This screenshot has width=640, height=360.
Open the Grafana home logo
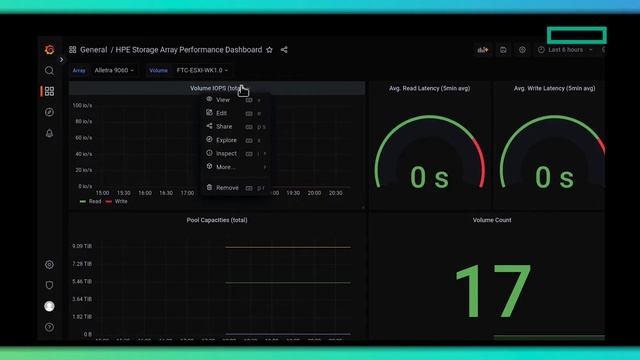(x=49, y=50)
